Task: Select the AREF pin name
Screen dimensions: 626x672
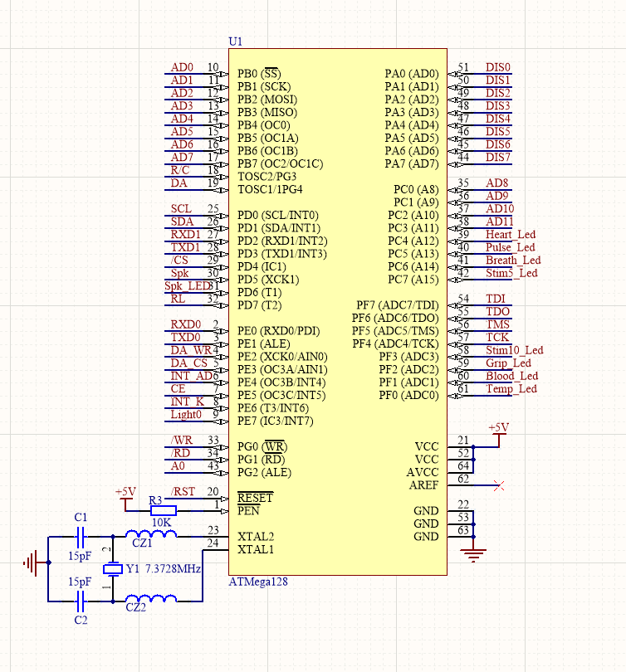Action: pos(423,485)
